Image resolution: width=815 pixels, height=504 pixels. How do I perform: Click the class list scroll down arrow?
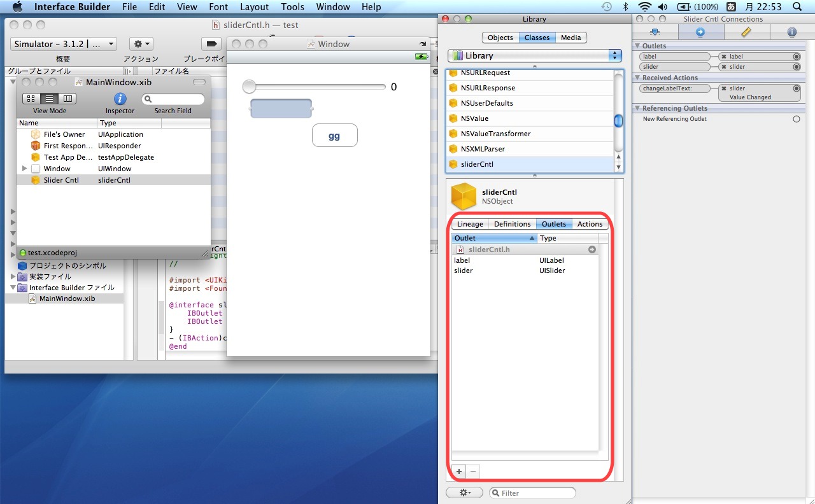(618, 167)
